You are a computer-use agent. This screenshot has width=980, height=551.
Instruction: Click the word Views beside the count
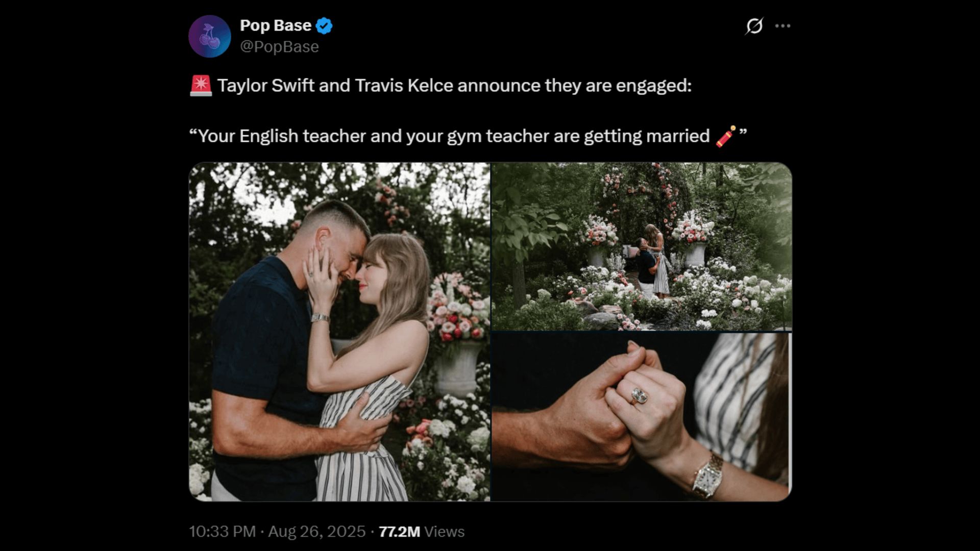coord(444,532)
